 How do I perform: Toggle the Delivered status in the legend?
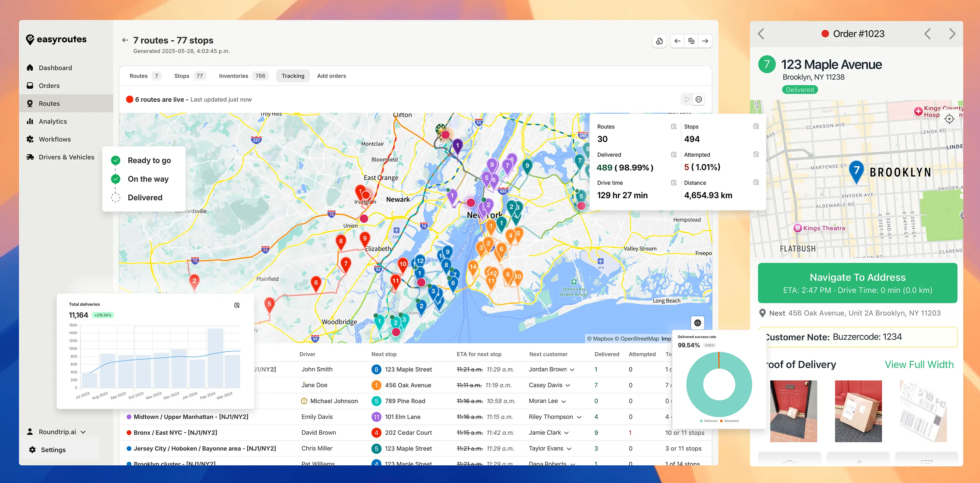[115, 197]
